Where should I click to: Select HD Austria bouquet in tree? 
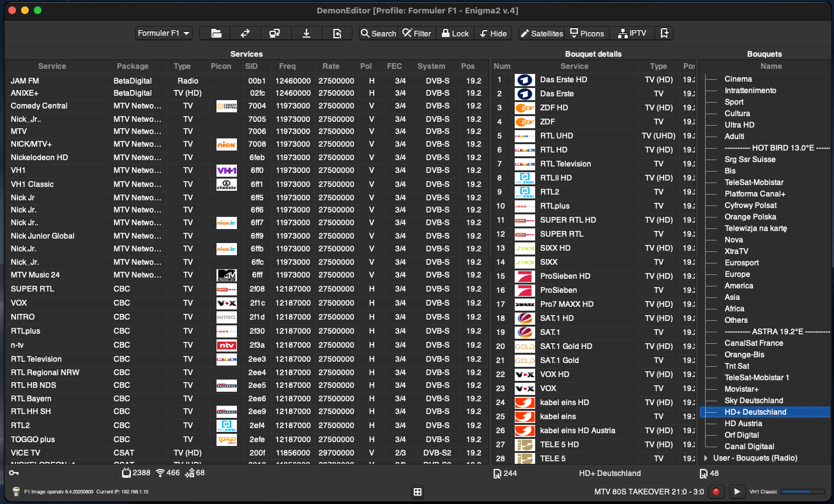pyautogui.click(x=743, y=424)
